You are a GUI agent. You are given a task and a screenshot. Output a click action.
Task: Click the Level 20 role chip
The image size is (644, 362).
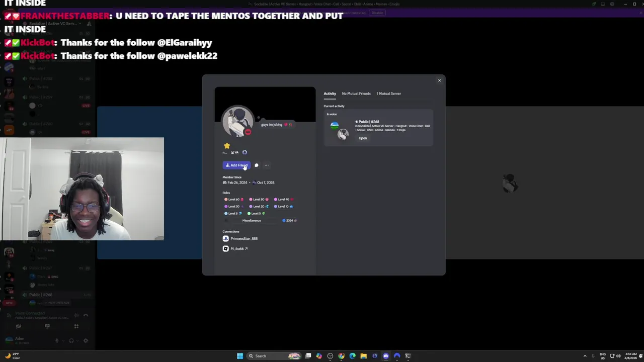click(259, 206)
